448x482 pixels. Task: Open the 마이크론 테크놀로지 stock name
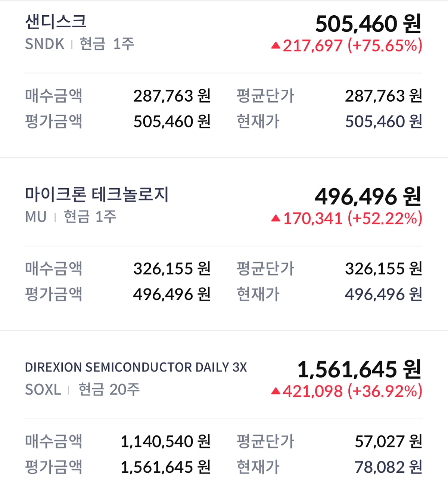coord(97,194)
